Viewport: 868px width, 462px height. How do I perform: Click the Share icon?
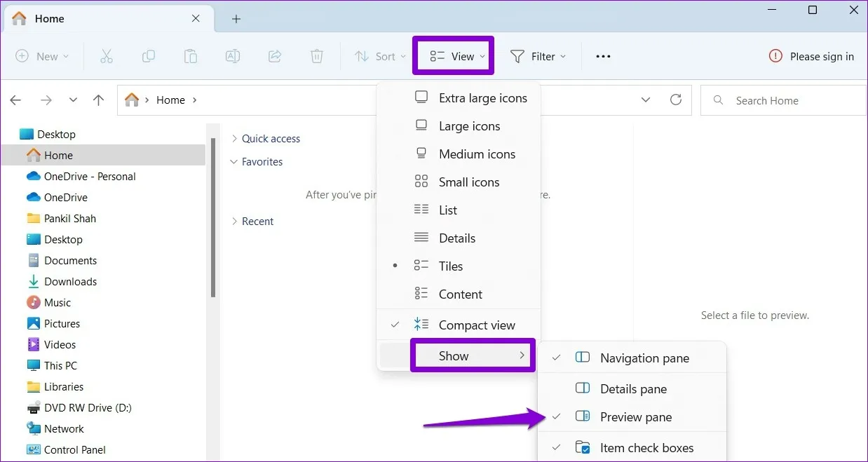tap(274, 56)
